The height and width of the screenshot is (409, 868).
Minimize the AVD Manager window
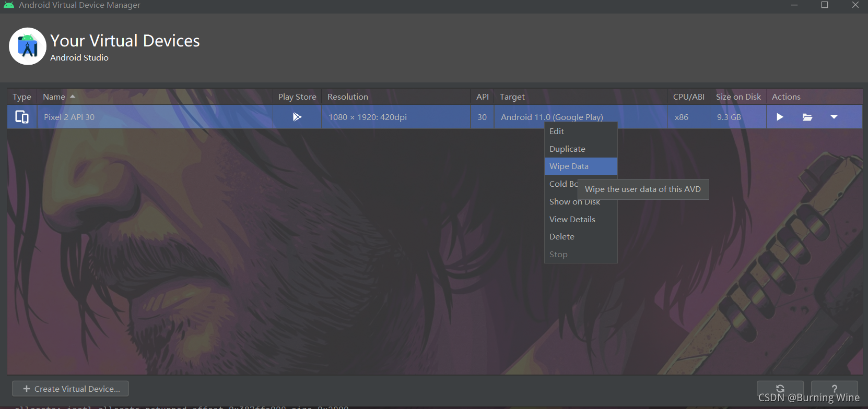tap(794, 5)
